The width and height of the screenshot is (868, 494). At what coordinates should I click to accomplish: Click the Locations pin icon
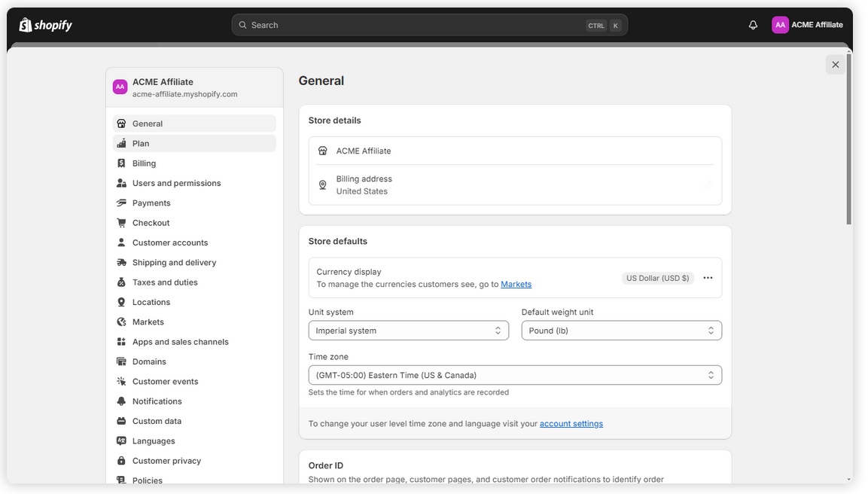121,303
